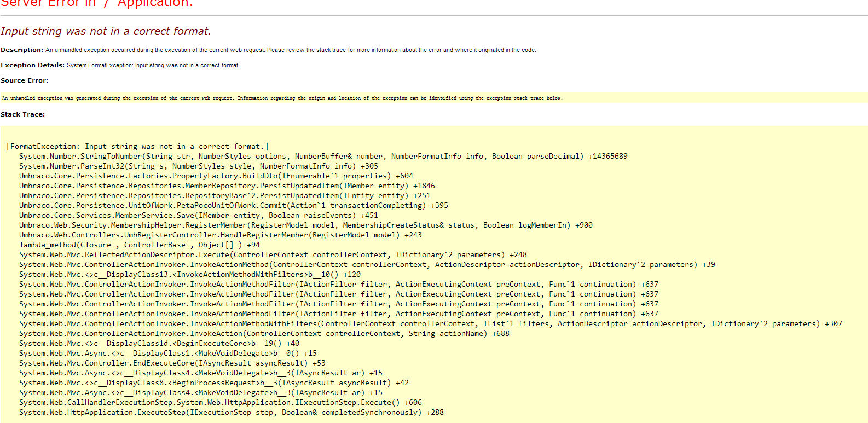The width and height of the screenshot is (868, 423).
Task: Click the UmbRegisterController.HandleRegisterMember stack line
Action: pyautogui.click(x=221, y=235)
